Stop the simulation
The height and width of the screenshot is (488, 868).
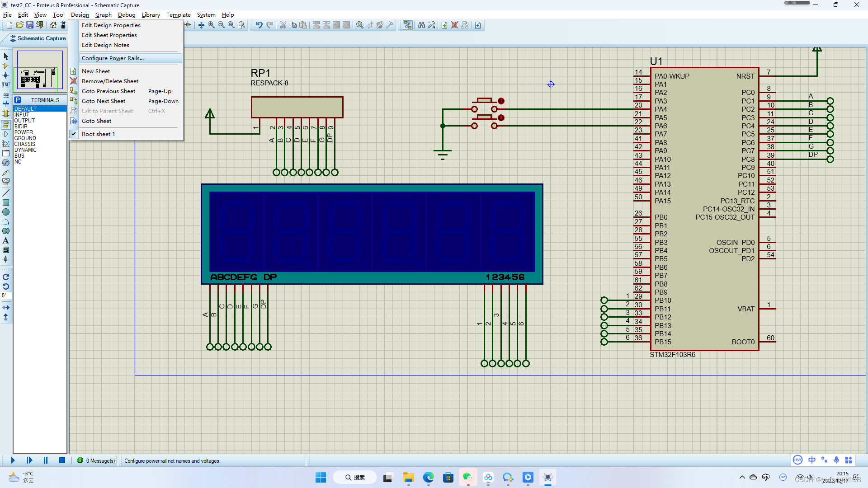[x=62, y=460]
